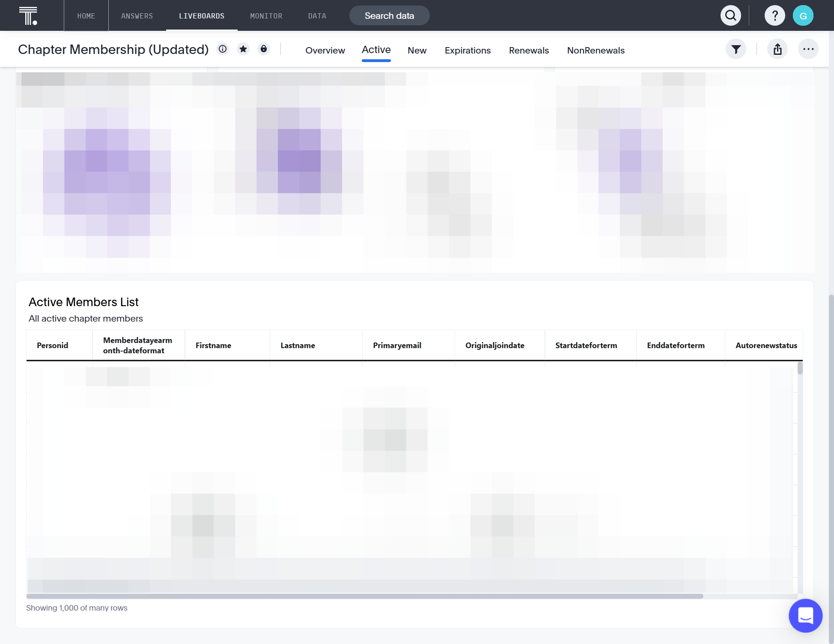Click the Chapter Membership (Updated) title
This screenshot has width=834, height=644.
tap(113, 50)
